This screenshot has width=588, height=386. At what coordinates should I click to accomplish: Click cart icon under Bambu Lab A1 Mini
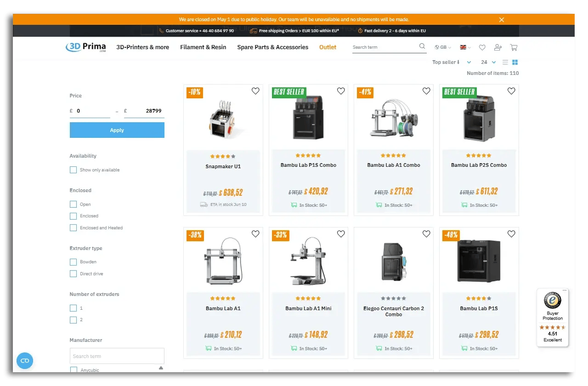294,348
